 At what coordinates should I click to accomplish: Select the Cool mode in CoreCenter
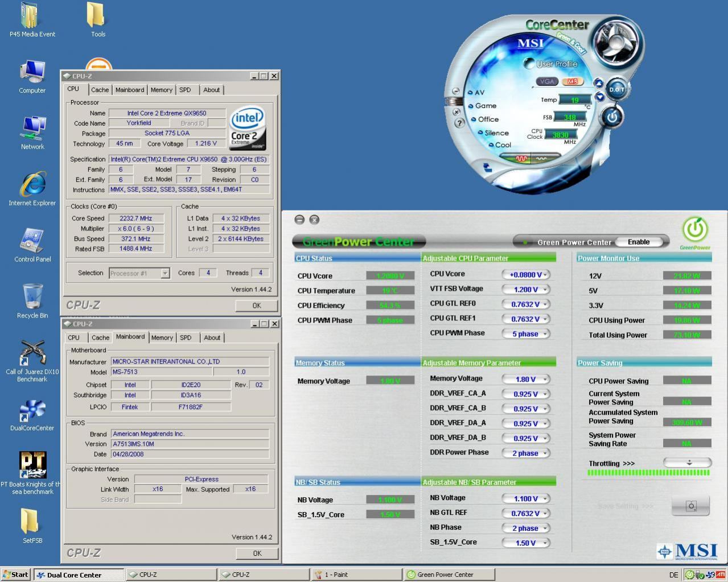coord(499,145)
